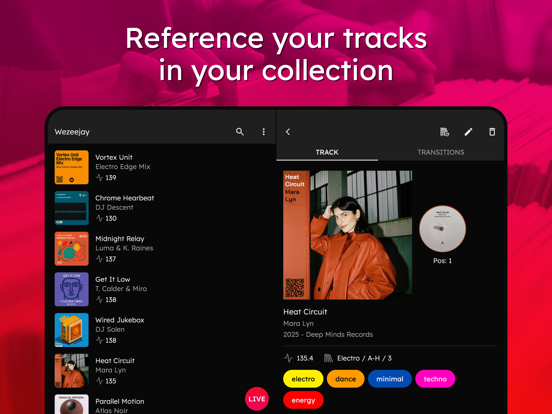Viewport: 552px width, 414px height.
Task: Select the pink techno tag
Action: tap(435, 379)
